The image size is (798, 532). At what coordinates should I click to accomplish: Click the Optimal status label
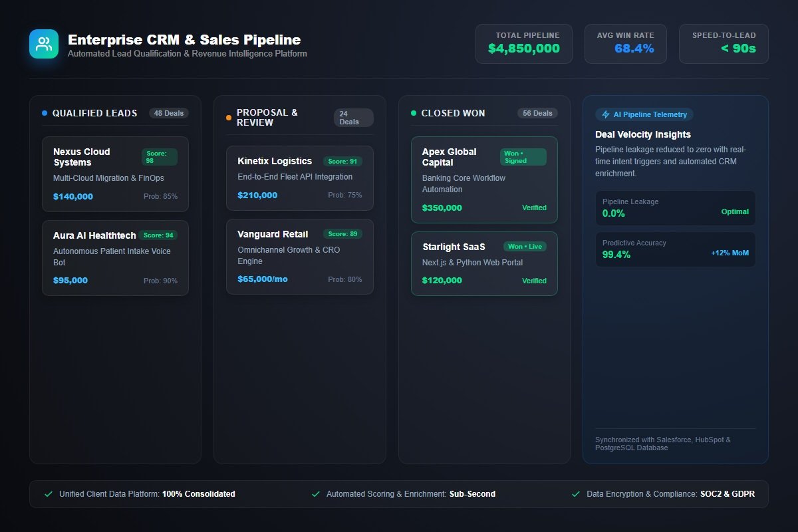[x=735, y=211]
